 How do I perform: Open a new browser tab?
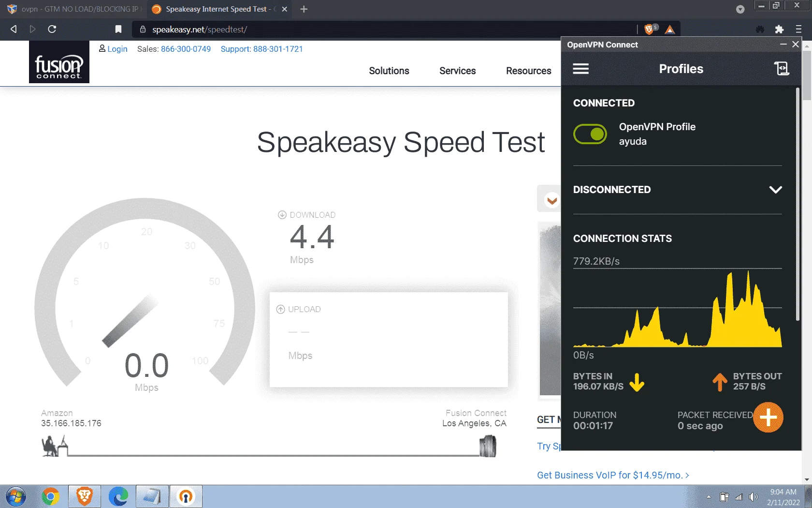coord(304,9)
